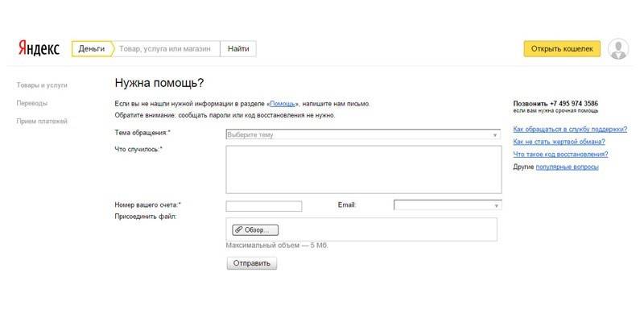
Task: Click the Открыть кошелек button
Action: click(x=561, y=49)
